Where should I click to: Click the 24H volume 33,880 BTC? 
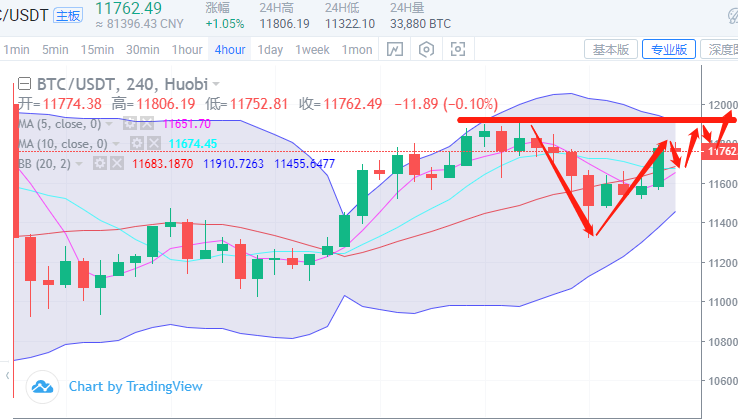point(420,24)
